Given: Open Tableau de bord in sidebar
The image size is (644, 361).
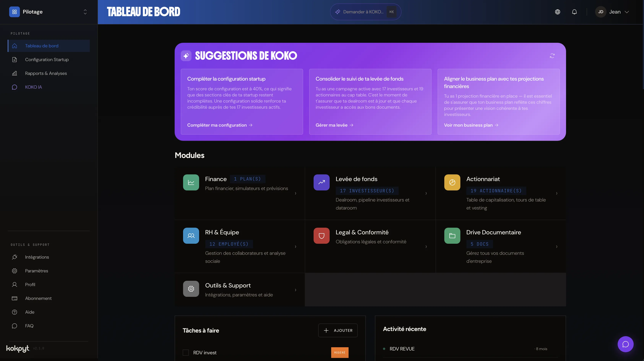Looking at the screenshot, I should pyautogui.click(x=49, y=46).
